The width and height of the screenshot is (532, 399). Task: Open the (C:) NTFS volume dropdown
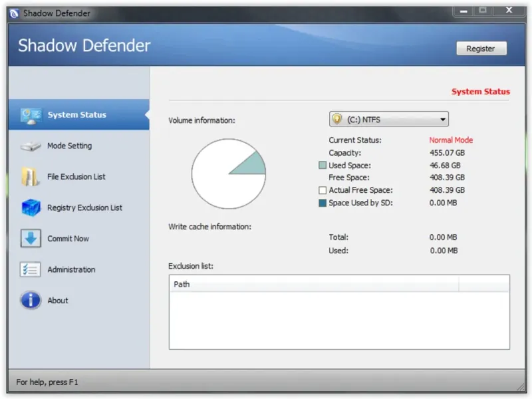point(389,119)
